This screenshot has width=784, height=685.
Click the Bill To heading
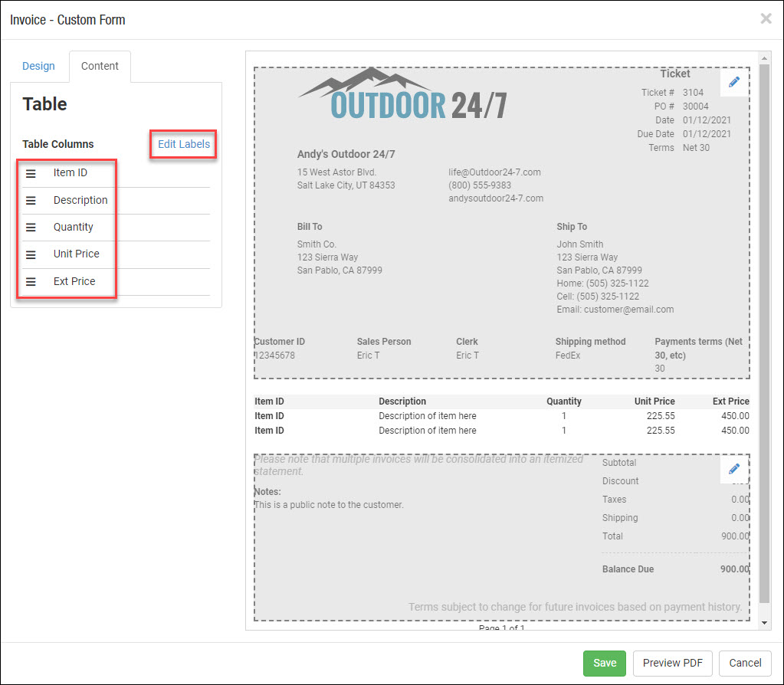pos(310,227)
